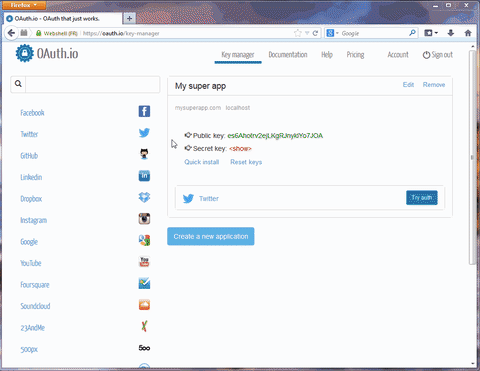480x371 pixels.
Task: Click the Google search bar magnifier icon
Action: (412, 33)
